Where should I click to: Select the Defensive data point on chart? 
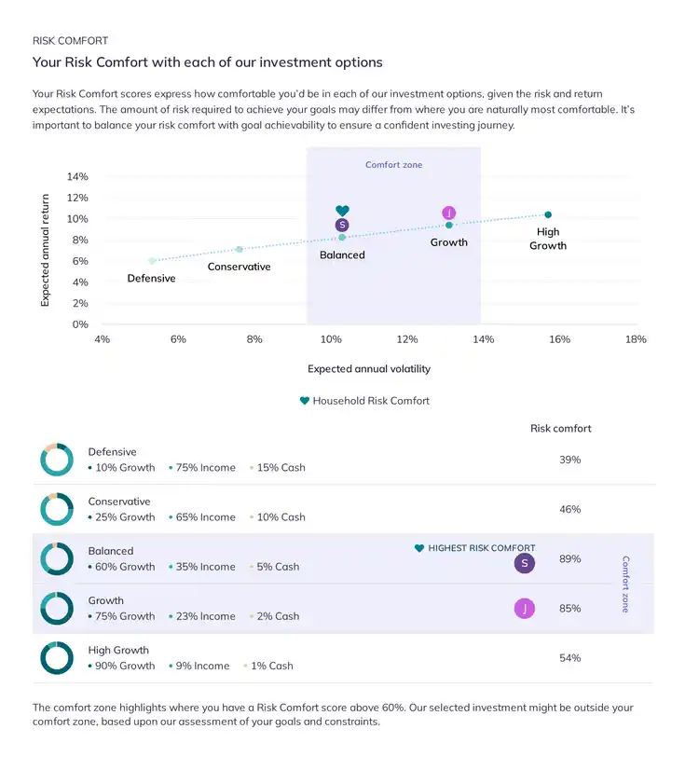(x=152, y=261)
